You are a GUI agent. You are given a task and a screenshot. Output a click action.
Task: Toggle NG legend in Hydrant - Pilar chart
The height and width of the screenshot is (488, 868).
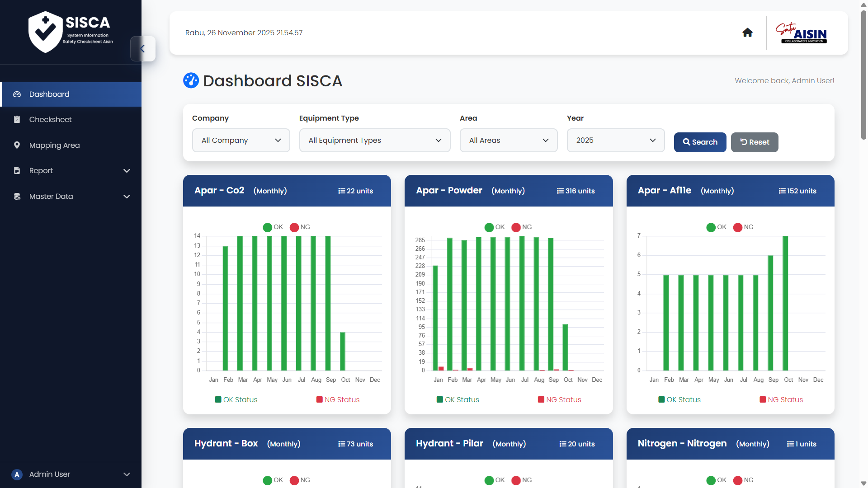click(x=522, y=480)
